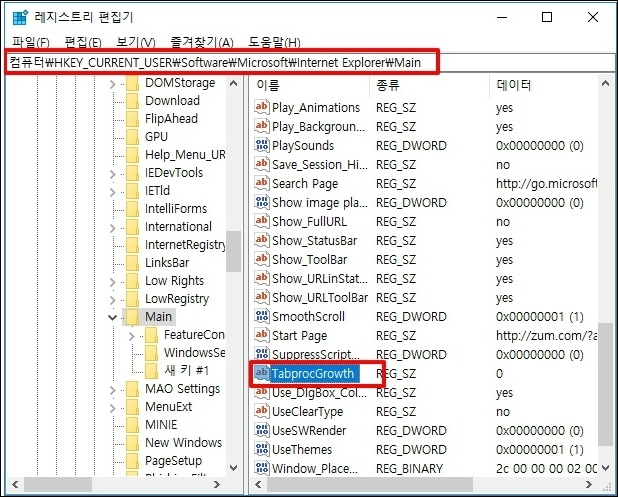The width and height of the screenshot is (618, 497).
Task: Click the TabprocGrowth string value icon
Action: click(x=262, y=373)
